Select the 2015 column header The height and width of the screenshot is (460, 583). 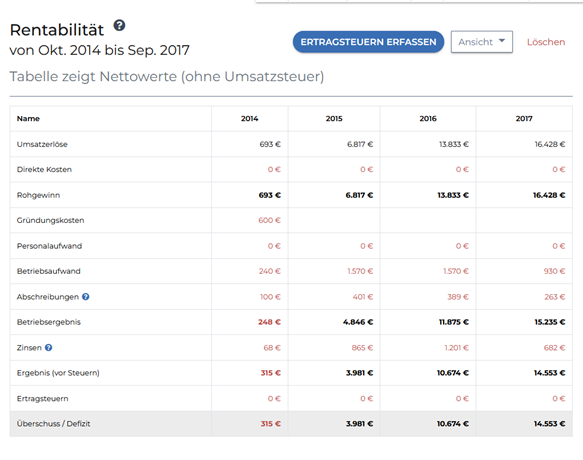pyautogui.click(x=334, y=119)
